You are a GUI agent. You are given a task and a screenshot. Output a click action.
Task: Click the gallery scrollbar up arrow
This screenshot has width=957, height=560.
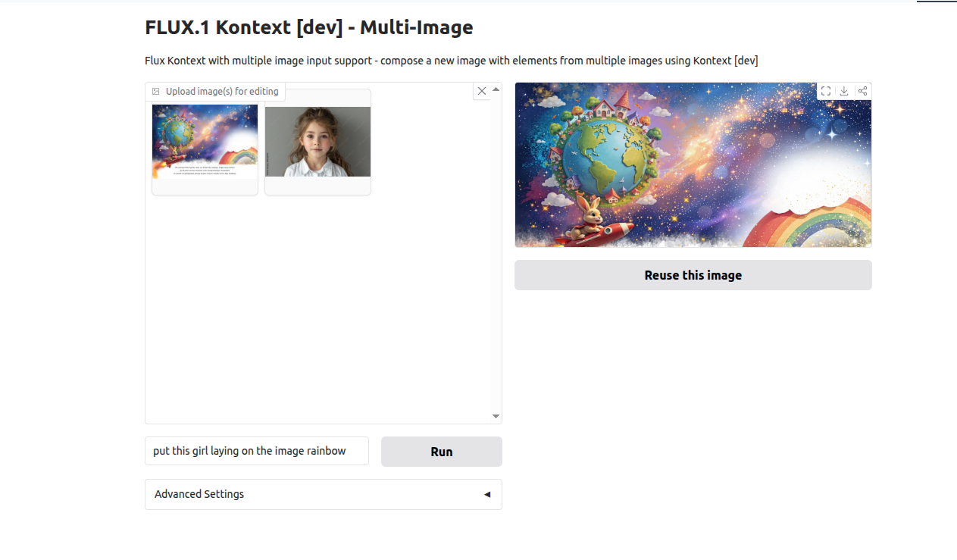[496, 89]
